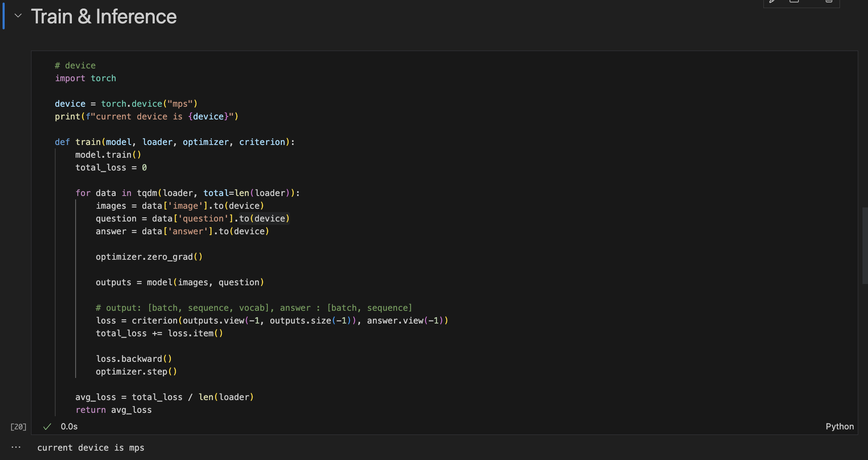This screenshot has height=460, width=868.
Task: Click the editor vertical scrollbar thumb
Action: (x=865, y=245)
